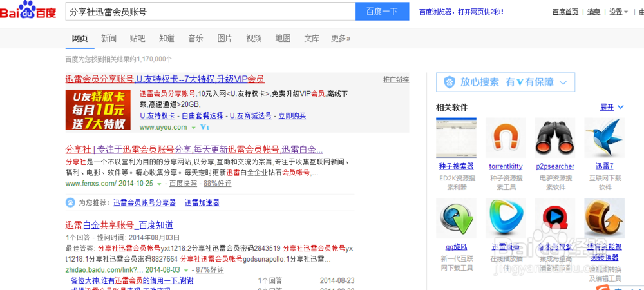This screenshot has height=290, width=644.
Task: Open the 百度快照 link for fenxs.com
Action: [183, 184]
